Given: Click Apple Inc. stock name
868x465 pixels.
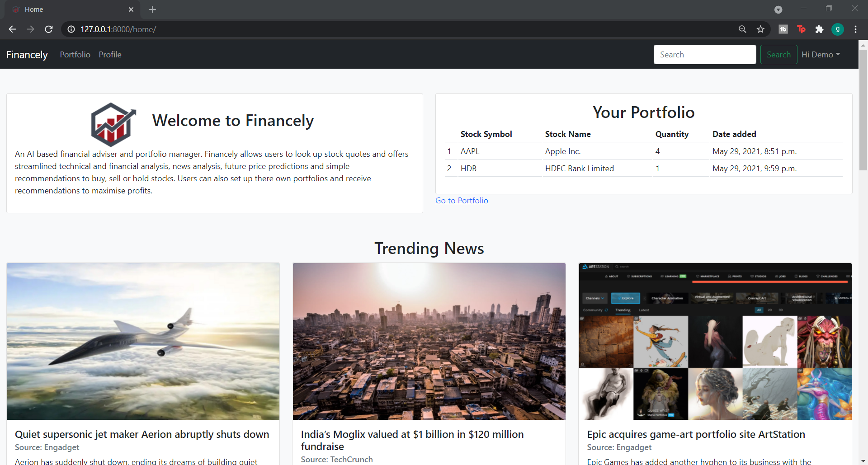Looking at the screenshot, I should [x=563, y=151].
